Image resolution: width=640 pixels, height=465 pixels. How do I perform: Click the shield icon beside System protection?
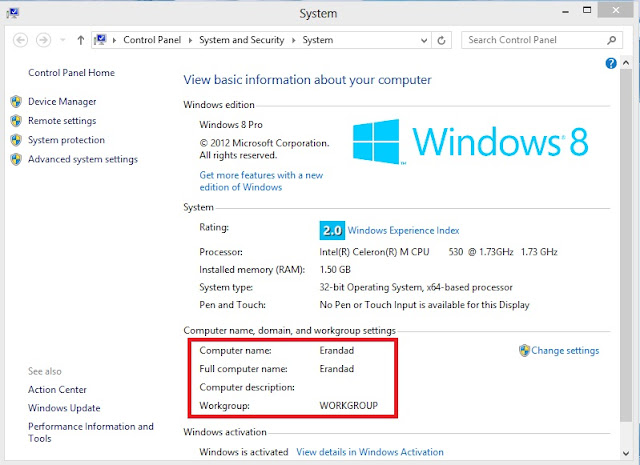(x=16, y=140)
